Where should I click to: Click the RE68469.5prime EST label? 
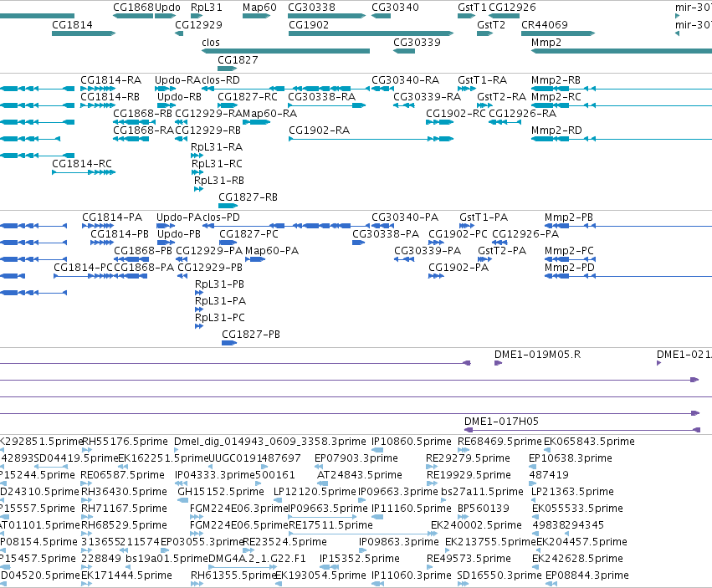pos(500,442)
